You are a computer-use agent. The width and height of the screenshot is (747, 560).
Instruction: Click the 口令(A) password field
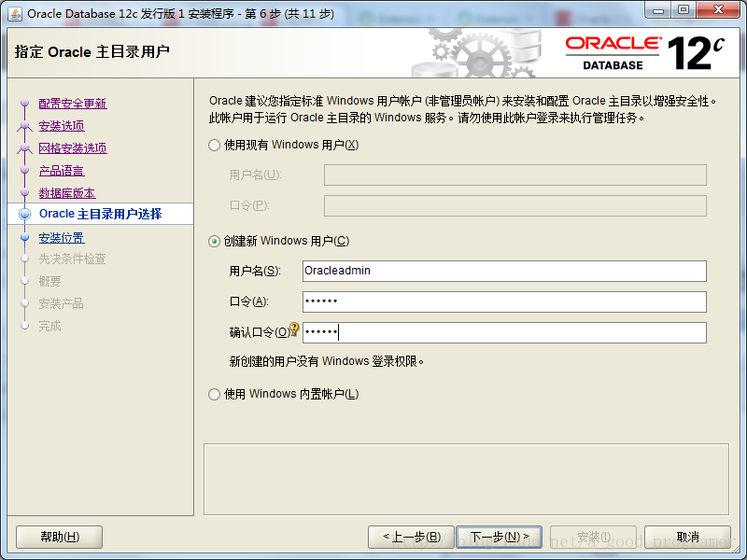[x=504, y=301]
